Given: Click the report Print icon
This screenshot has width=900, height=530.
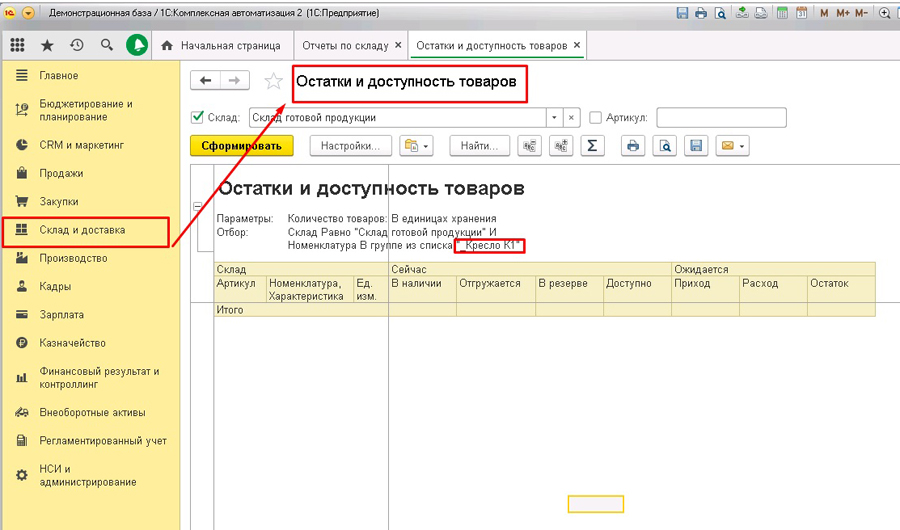Looking at the screenshot, I should (x=633, y=146).
